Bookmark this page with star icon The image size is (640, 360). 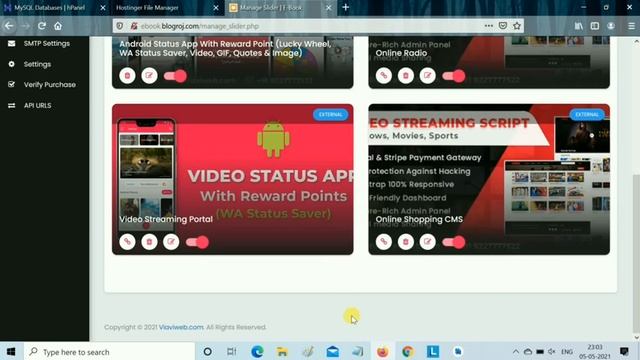click(x=517, y=26)
